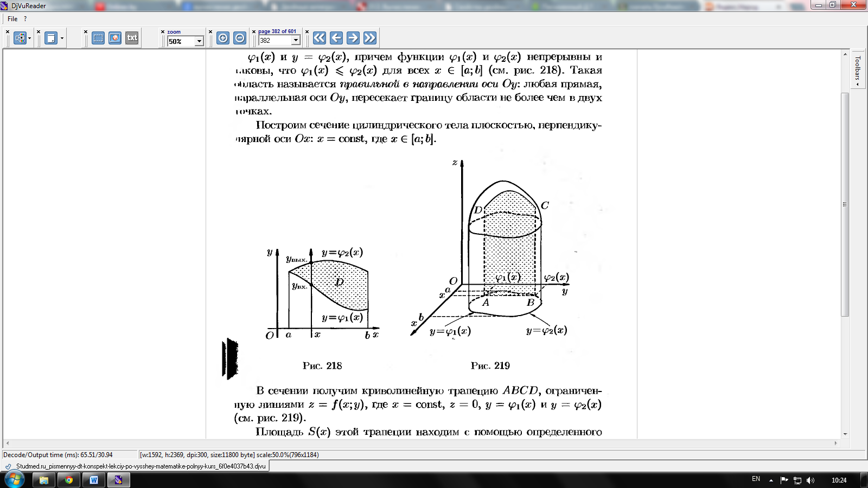Open the Windows Start menu
The width and height of the screenshot is (868, 488).
[x=14, y=480]
